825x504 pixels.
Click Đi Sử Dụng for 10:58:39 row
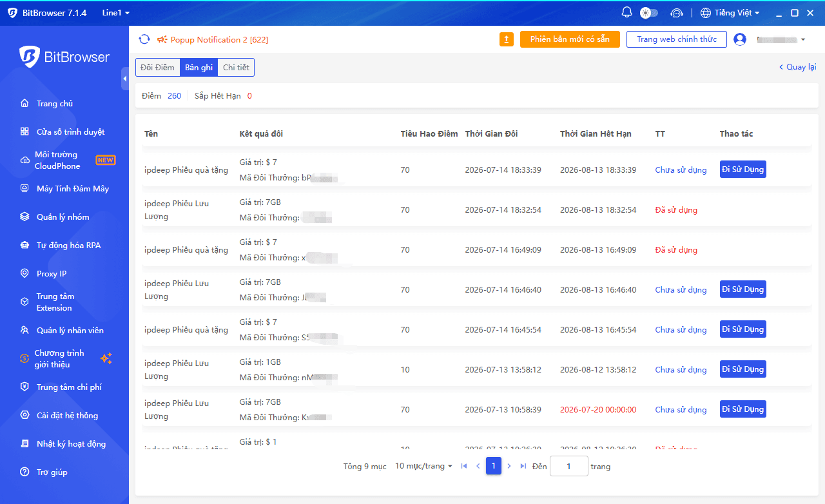[x=742, y=409]
